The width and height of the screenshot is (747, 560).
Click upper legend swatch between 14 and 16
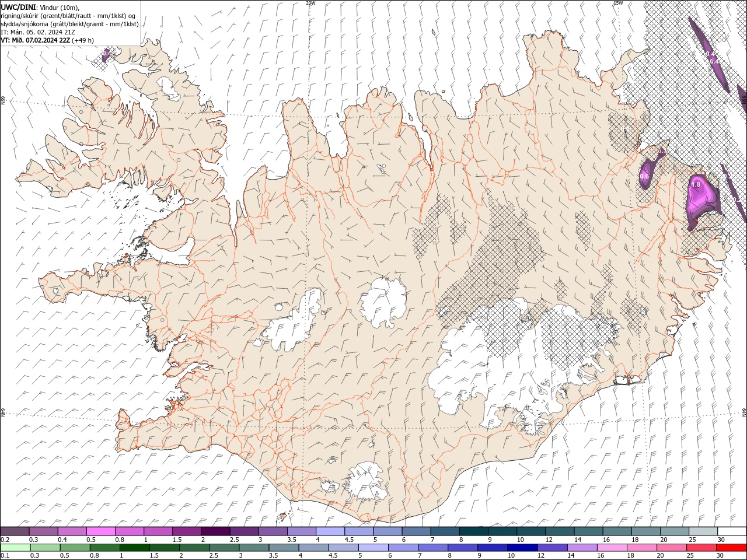pyautogui.click(x=588, y=531)
